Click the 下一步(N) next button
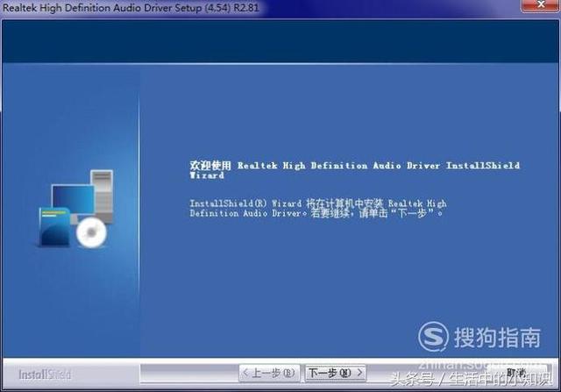The height and width of the screenshot is (392, 561). click(335, 373)
